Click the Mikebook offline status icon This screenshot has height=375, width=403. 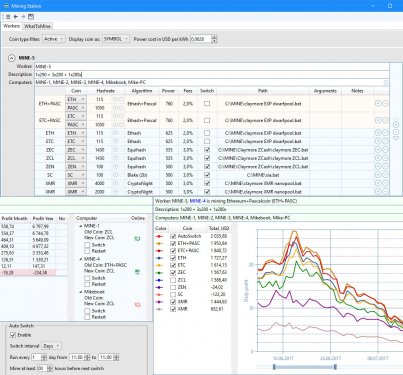click(x=137, y=305)
